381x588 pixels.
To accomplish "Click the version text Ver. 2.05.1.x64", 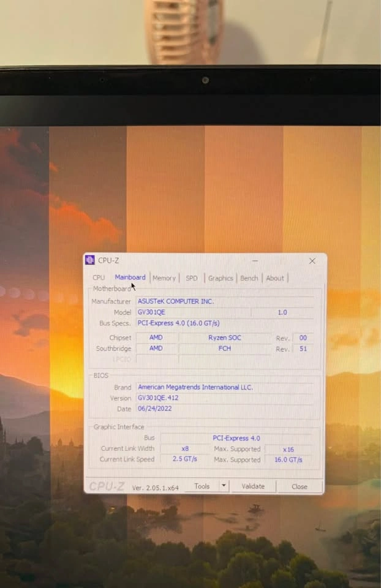I will click(x=155, y=488).
